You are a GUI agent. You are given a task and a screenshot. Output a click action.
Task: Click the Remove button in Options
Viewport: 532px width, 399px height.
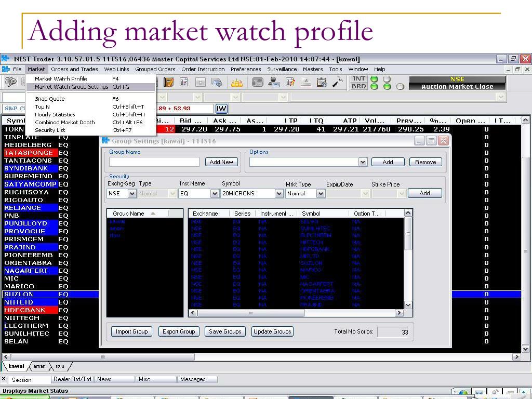click(425, 162)
